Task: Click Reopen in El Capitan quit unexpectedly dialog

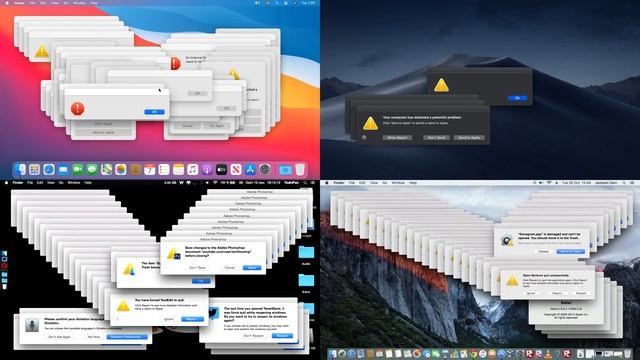Action: (x=581, y=293)
